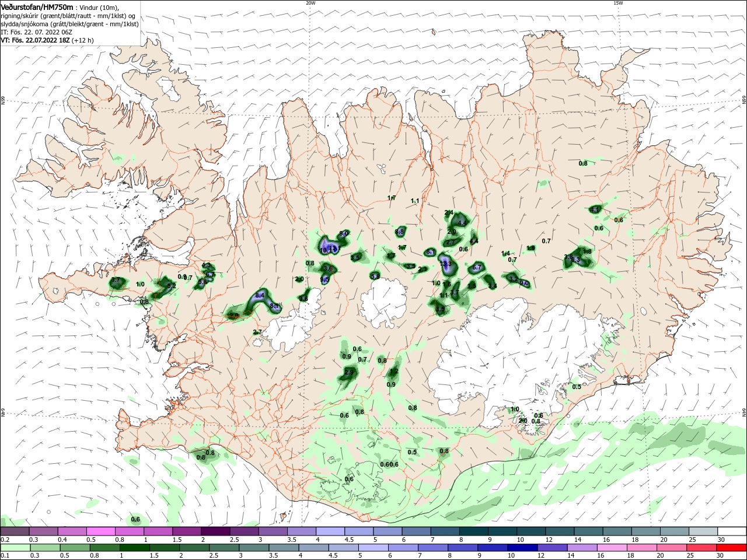The width and height of the screenshot is (747, 560).
Task: Select the grey-blue 3.5–4 swatch in lower legend row
Action: tap(284, 548)
